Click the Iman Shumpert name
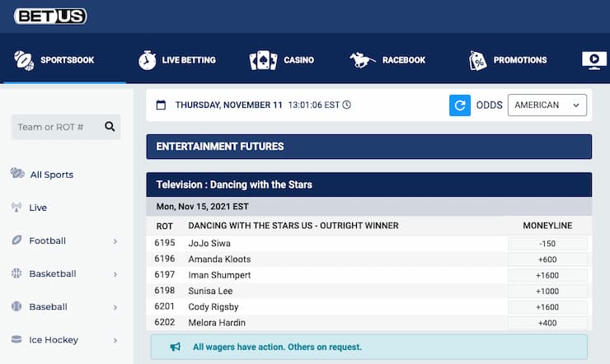Screen dimensions: 610x364 219,275
